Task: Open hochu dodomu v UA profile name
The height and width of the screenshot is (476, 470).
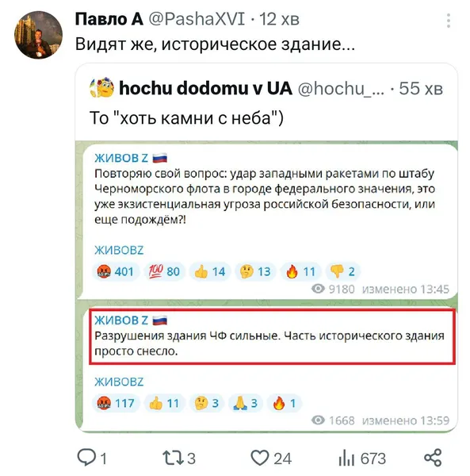Action: tap(205, 88)
